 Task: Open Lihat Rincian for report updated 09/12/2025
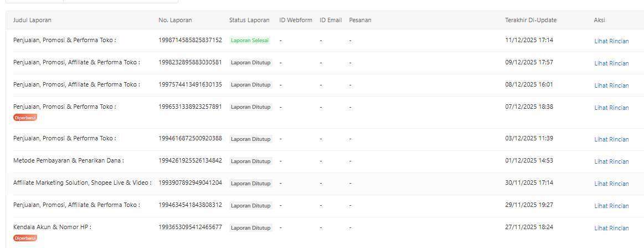click(x=611, y=63)
